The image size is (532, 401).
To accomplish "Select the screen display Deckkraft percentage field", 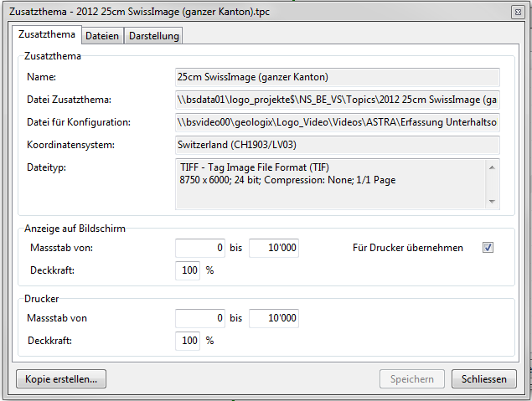I will coord(189,271).
